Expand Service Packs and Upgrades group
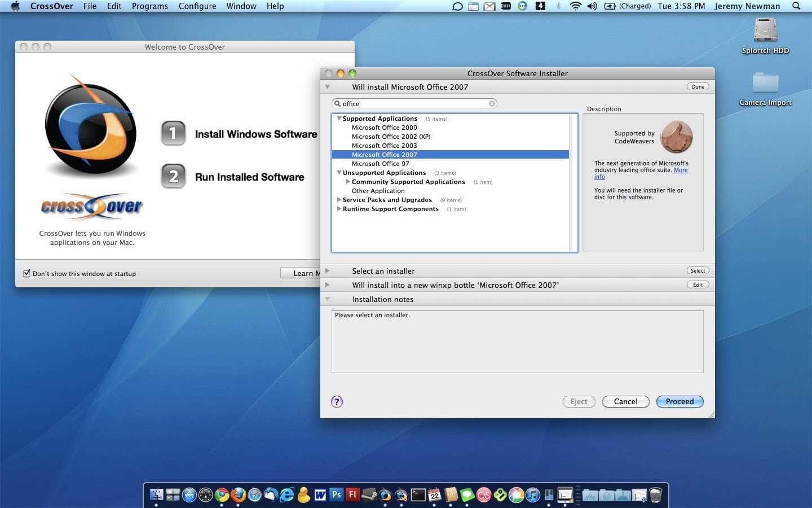 pos(339,200)
